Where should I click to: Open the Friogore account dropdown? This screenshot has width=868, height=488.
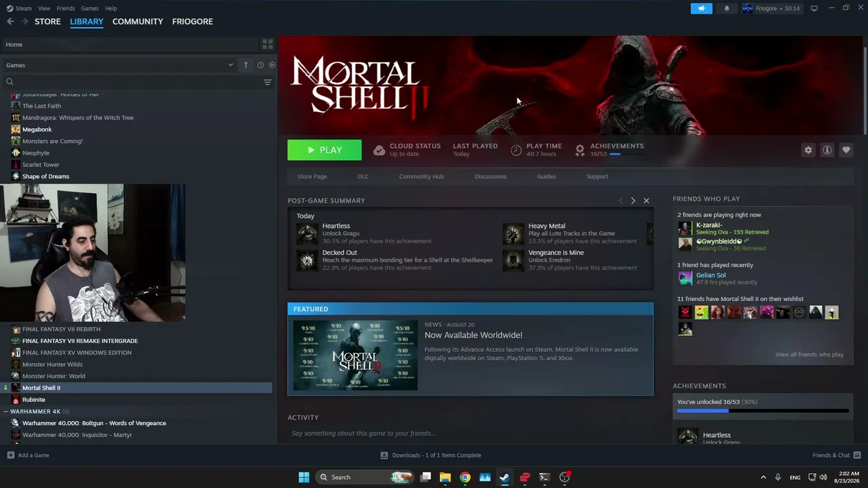(x=771, y=8)
